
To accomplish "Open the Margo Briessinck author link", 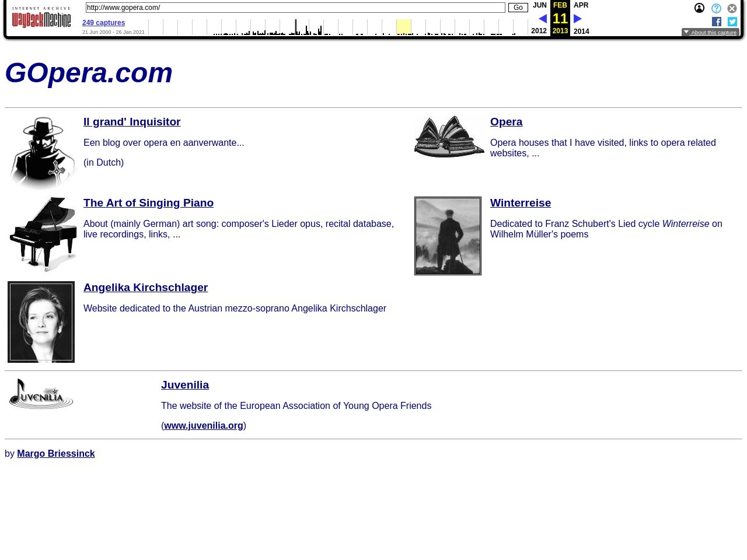I will point(55,454).
